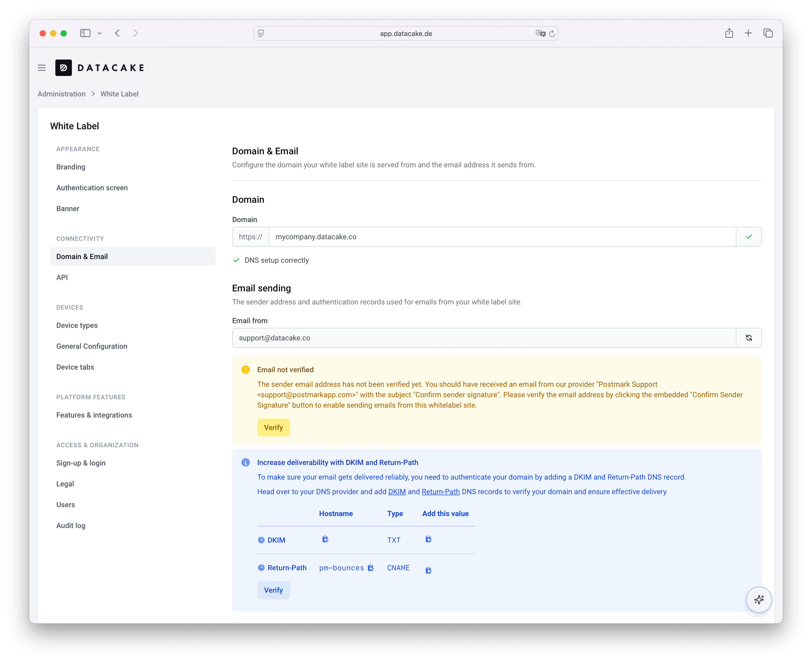This screenshot has width=812, height=662.
Task: Click the pending clock icon next to Return-Path
Action: coord(261,568)
